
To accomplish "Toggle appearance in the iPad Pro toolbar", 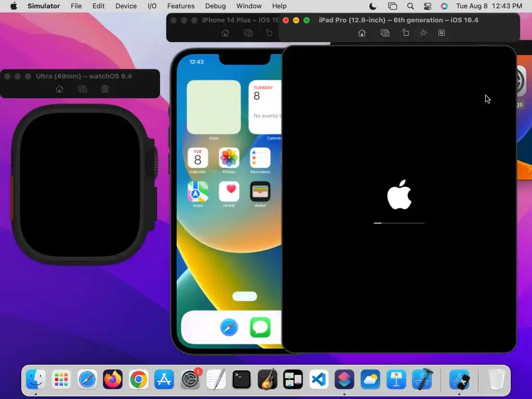I will pos(423,33).
